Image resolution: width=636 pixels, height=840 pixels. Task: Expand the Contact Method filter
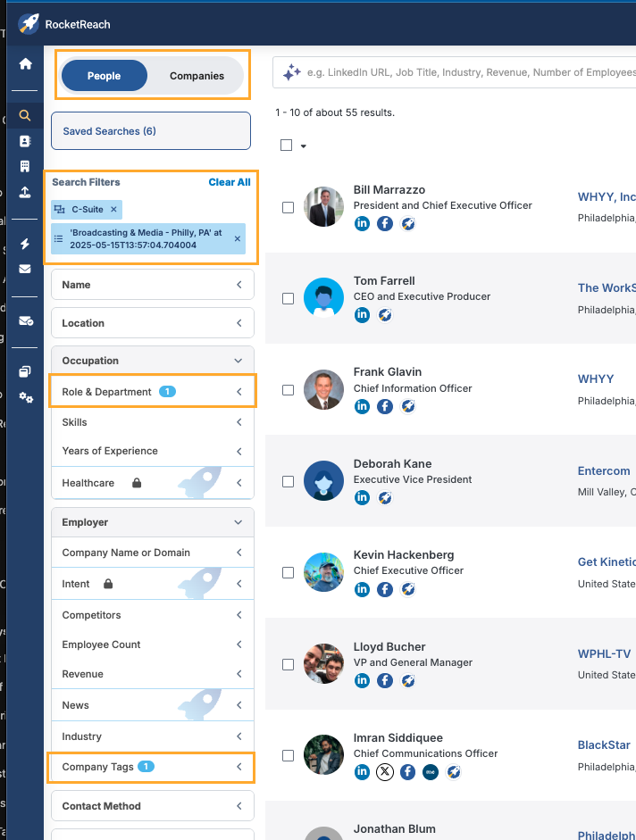153,806
